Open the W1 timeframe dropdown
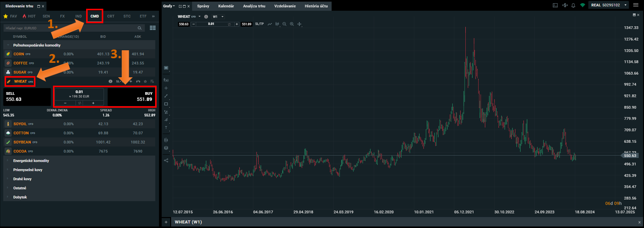 [218, 17]
